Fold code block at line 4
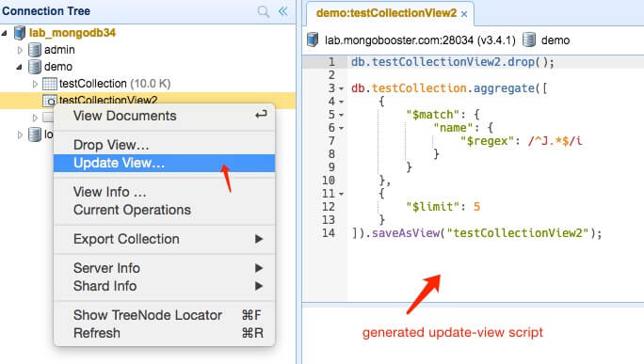Image resolution: width=644 pixels, height=364 pixels. point(342,102)
